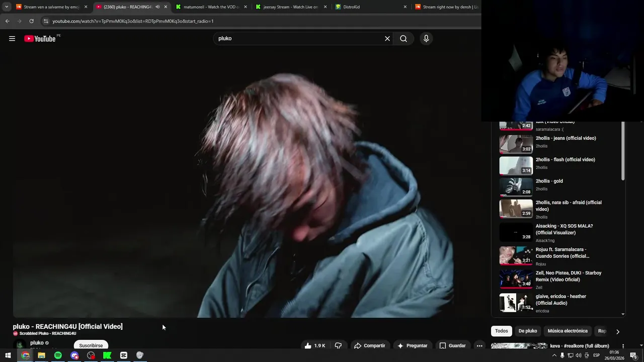Open 2hollis - flash thumbnail
Image resolution: width=644 pixels, height=362 pixels.
click(516, 165)
